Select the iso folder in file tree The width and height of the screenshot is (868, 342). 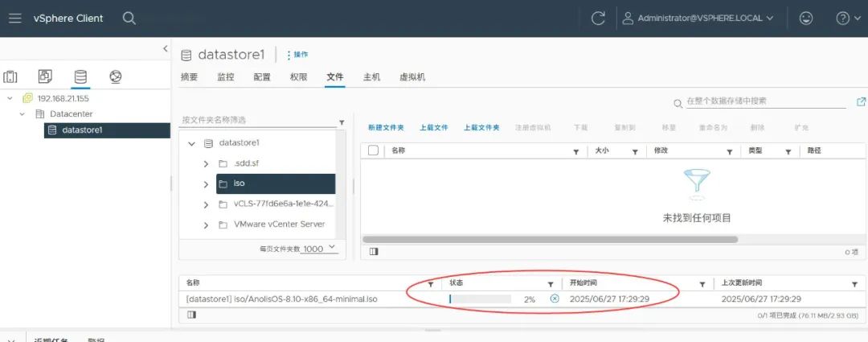(276, 183)
